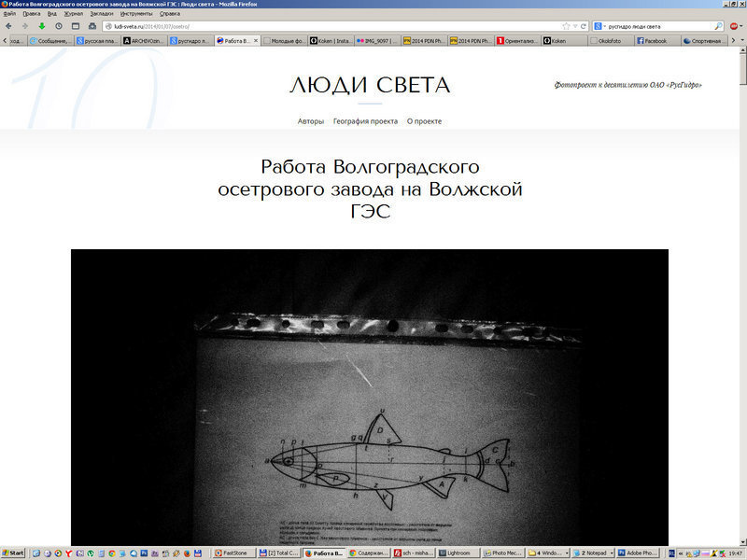Screen dimensions: 747x560
Task: Click the Авторы link
Action: (x=311, y=121)
